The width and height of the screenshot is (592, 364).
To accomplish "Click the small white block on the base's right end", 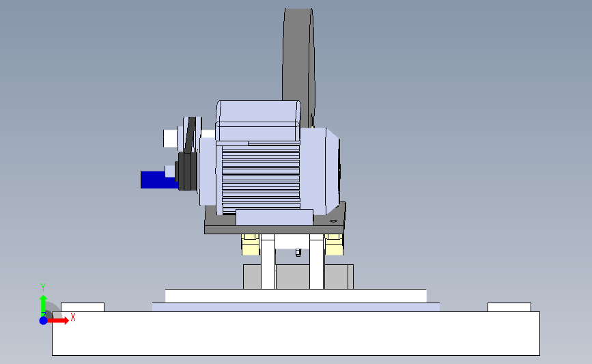I will pos(509,307).
